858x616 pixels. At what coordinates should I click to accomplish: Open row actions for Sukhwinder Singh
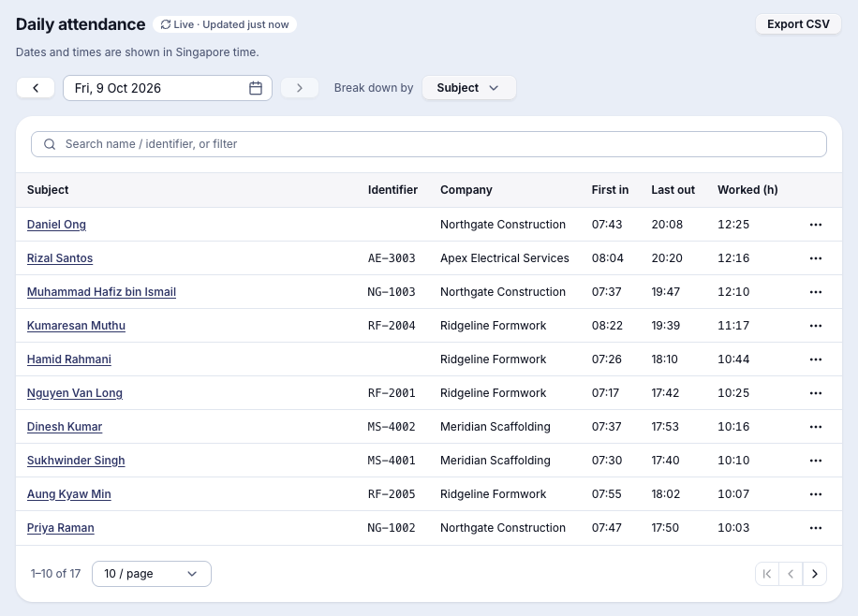pyautogui.click(x=815, y=461)
